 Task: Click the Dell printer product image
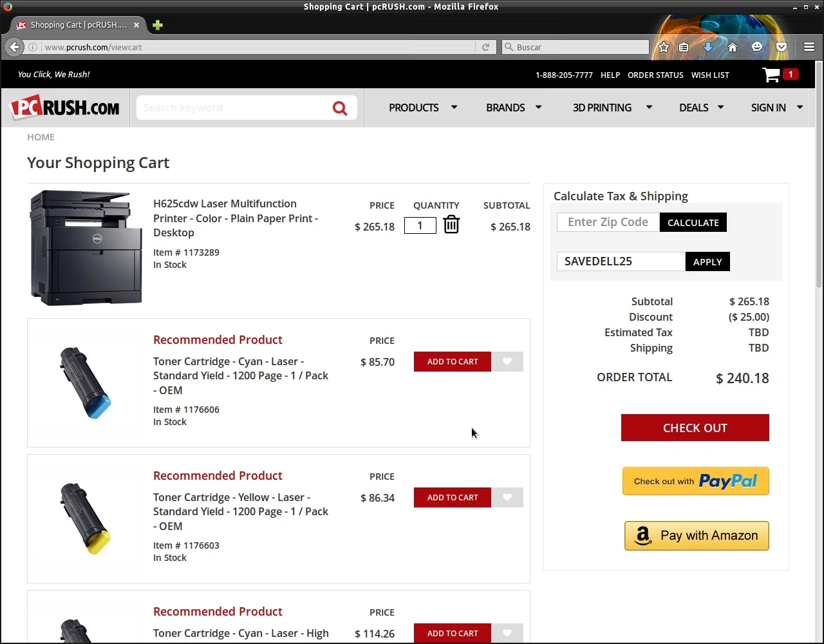click(x=86, y=247)
